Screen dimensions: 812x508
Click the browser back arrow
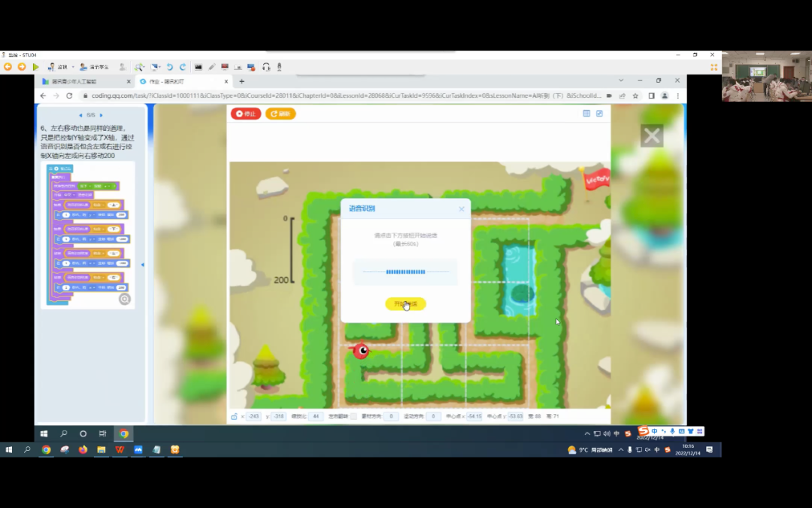point(43,96)
